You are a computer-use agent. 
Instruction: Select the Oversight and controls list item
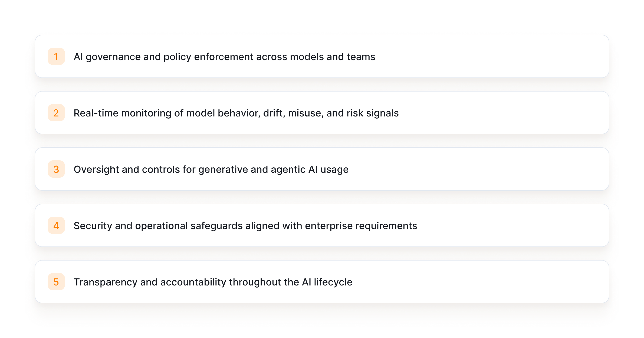211,170
